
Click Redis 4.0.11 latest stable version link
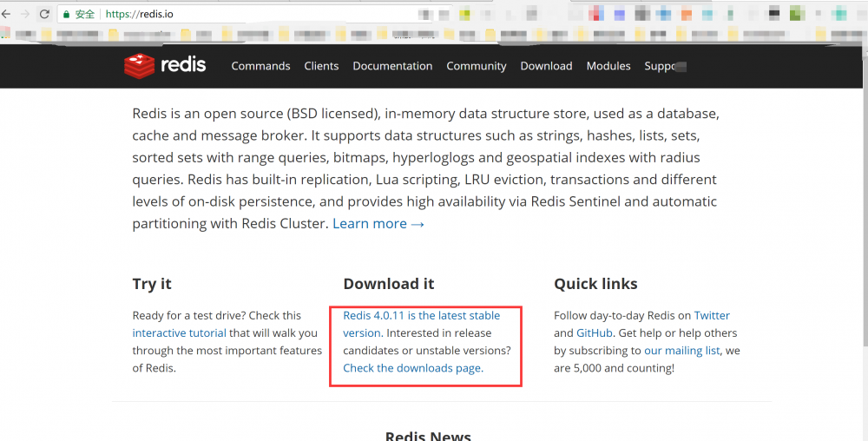[x=421, y=325]
